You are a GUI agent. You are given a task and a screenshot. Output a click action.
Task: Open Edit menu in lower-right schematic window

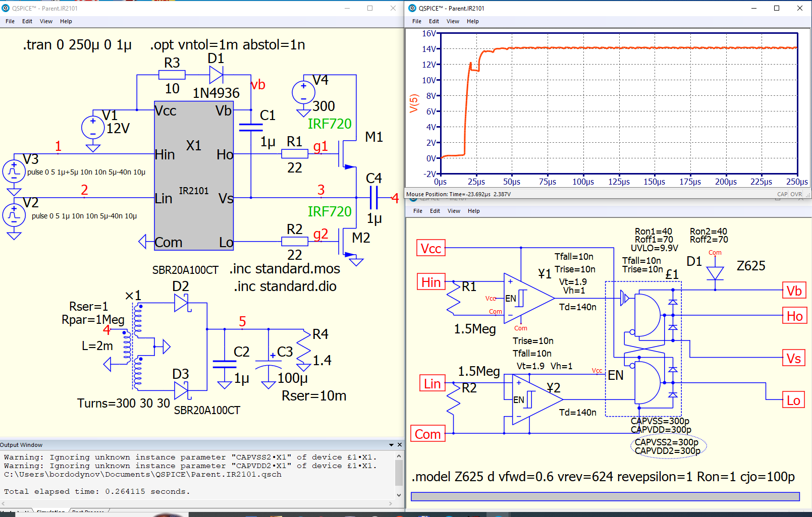pyautogui.click(x=435, y=211)
